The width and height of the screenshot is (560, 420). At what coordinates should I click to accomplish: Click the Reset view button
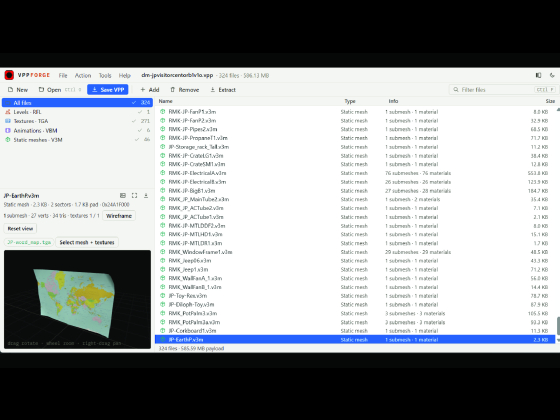point(20,229)
